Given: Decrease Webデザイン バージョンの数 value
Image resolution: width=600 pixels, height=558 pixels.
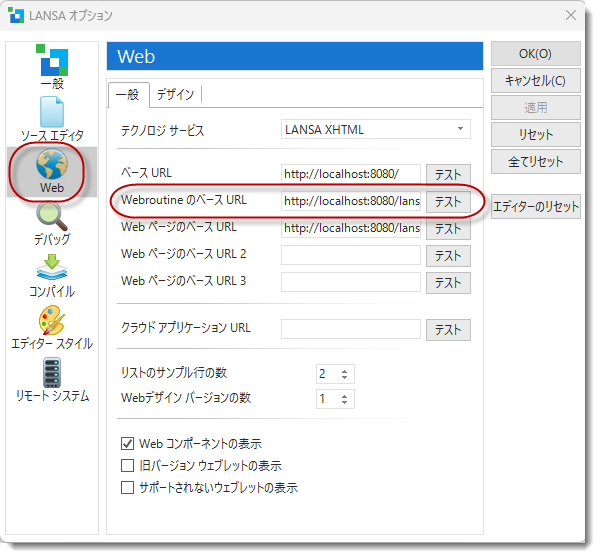Looking at the screenshot, I should click(344, 403).
